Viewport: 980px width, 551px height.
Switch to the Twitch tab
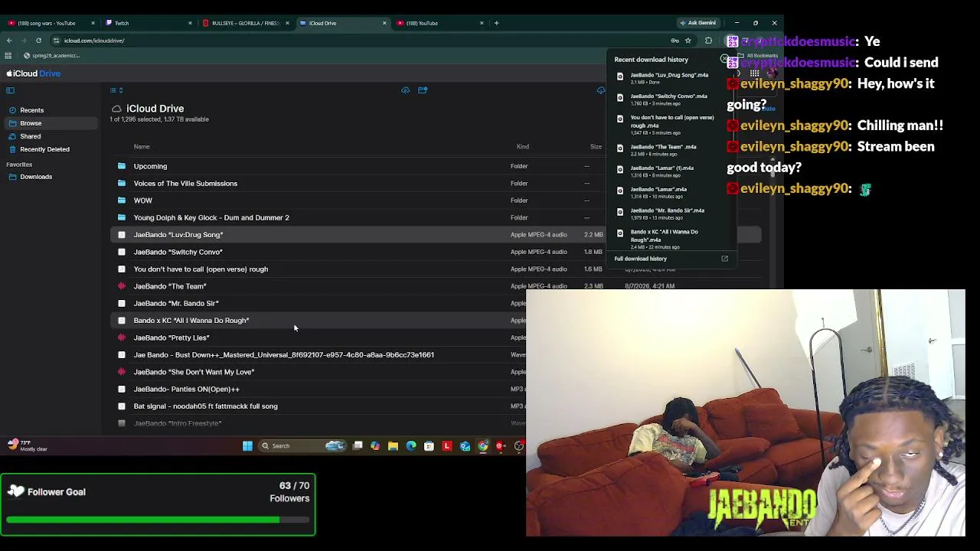[148, 23]
